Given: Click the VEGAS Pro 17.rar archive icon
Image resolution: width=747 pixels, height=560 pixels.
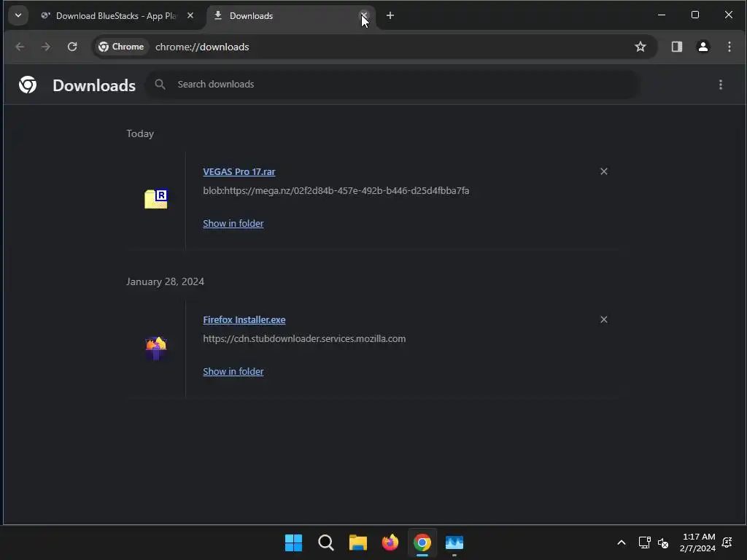Looking at the screenshot, I should tap(156, 198).
